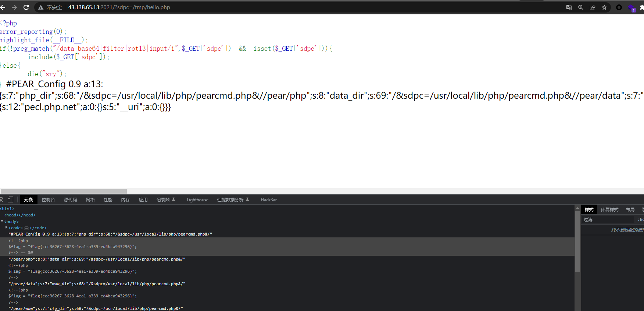This screenshot has height=311, width=644.
Task: Click the browser back arrow
Action: 3,7
